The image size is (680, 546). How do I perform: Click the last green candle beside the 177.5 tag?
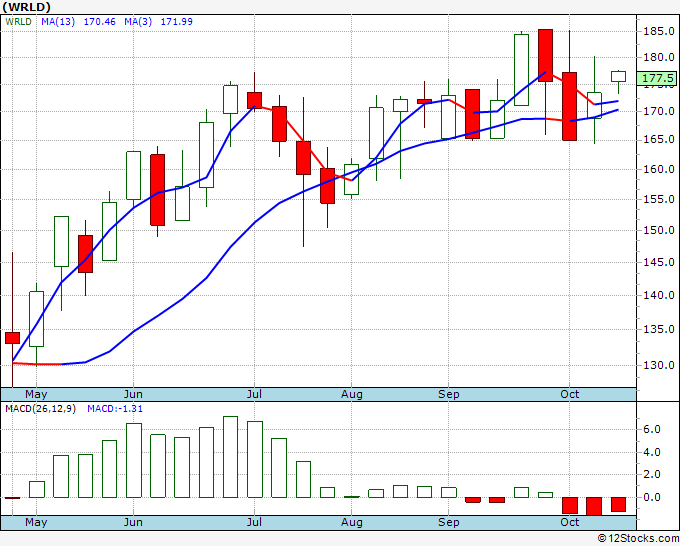[618, 76]
